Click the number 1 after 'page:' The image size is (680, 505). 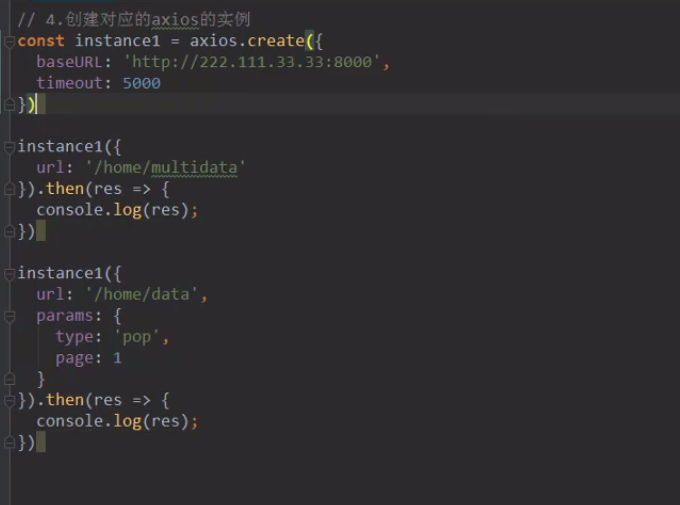[x=118, y=358]
